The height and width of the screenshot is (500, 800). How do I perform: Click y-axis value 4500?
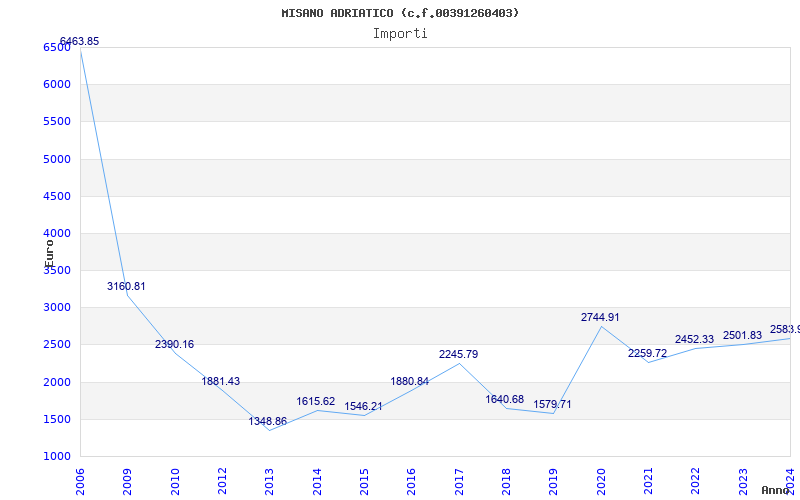(57, 196)
